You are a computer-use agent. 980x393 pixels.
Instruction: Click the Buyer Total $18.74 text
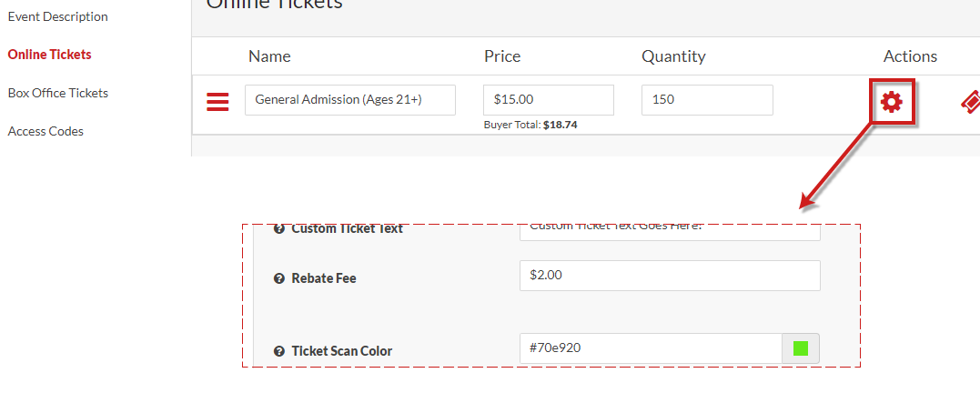pyautogui.click(x=530, y=125)
